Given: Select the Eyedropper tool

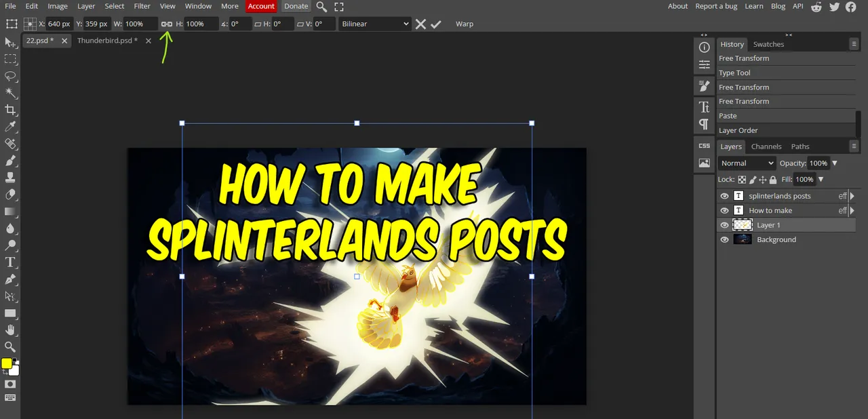Looking at the screenshot, I should 10,127.
